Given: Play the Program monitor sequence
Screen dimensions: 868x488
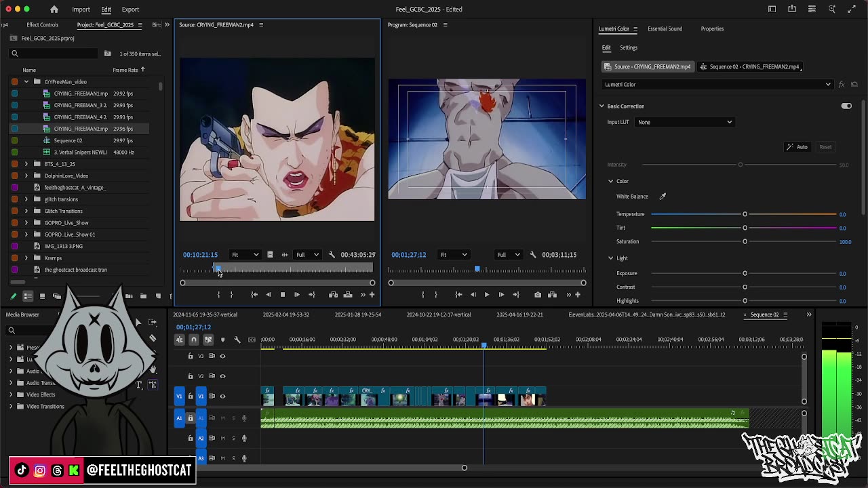Looking at the screenshot, I should point(486,295).
